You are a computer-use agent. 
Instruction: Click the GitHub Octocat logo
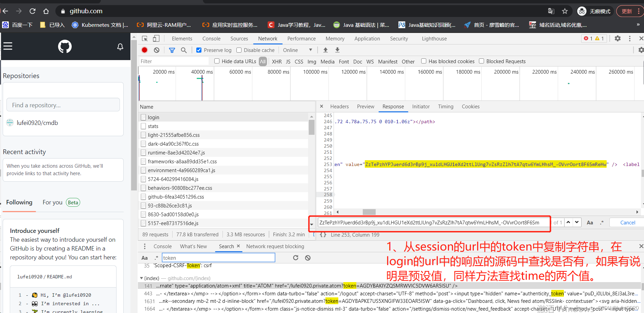[65, 47]
